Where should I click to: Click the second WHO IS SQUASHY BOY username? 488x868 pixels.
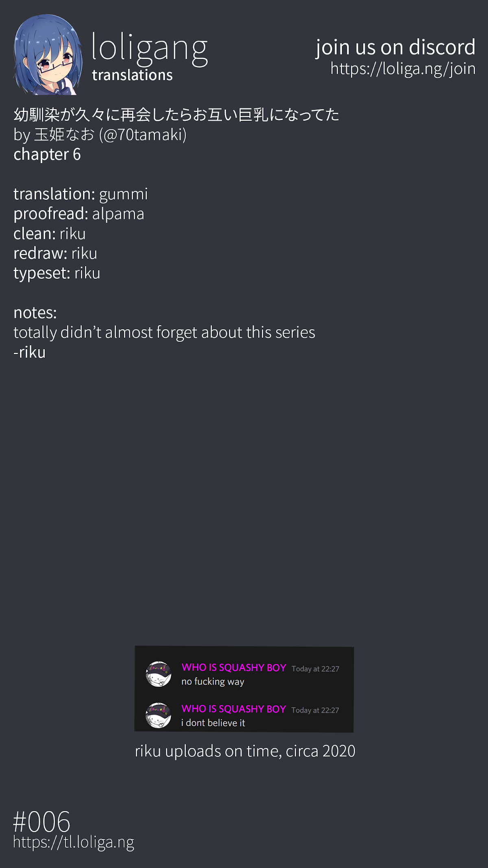click(x=234, y=709)
